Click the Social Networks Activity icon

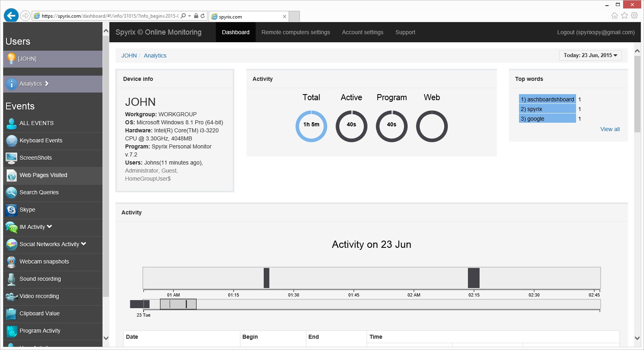click(x=11, y=244)
